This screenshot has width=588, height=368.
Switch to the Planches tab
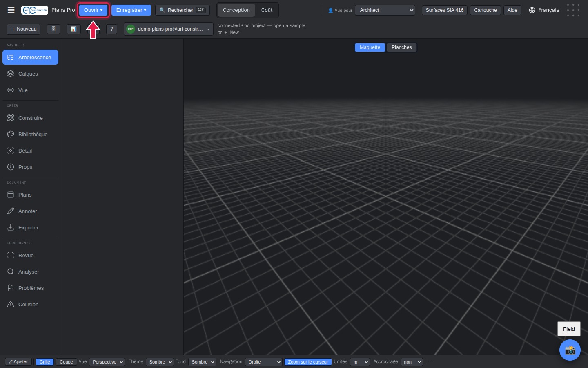click(402, 47)
